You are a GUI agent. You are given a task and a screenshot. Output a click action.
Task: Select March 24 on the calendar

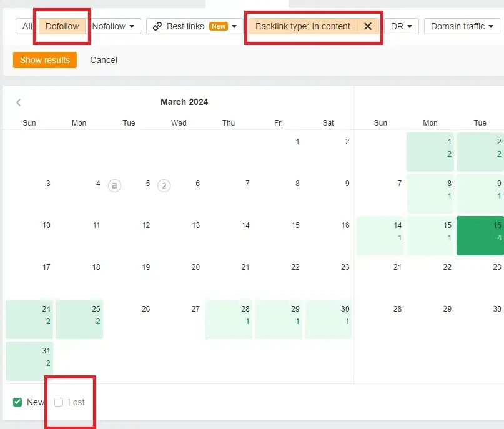coord(29,319)
